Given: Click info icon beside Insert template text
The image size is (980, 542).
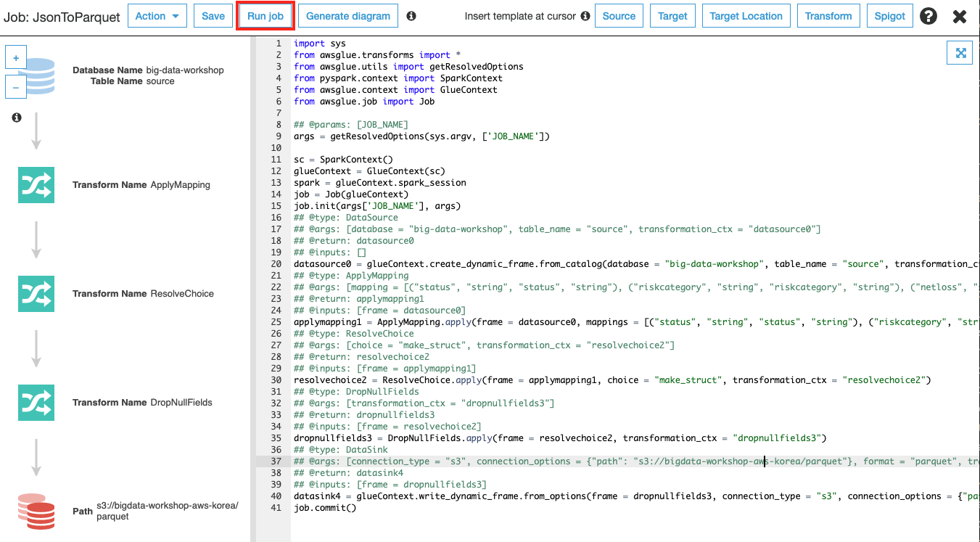Looking at the screenshot, I should pos(585,16).
